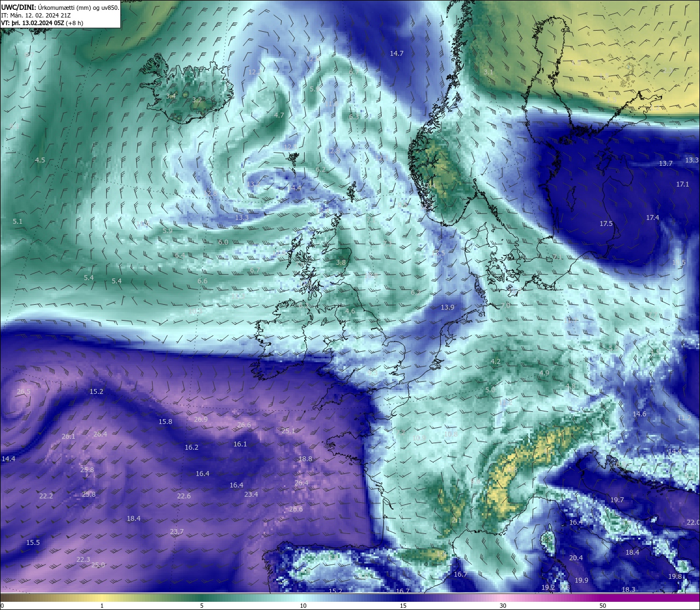
Task: Click the 3.8 value over Scotland
Action: pyautogui.click(x=341, y=263)
